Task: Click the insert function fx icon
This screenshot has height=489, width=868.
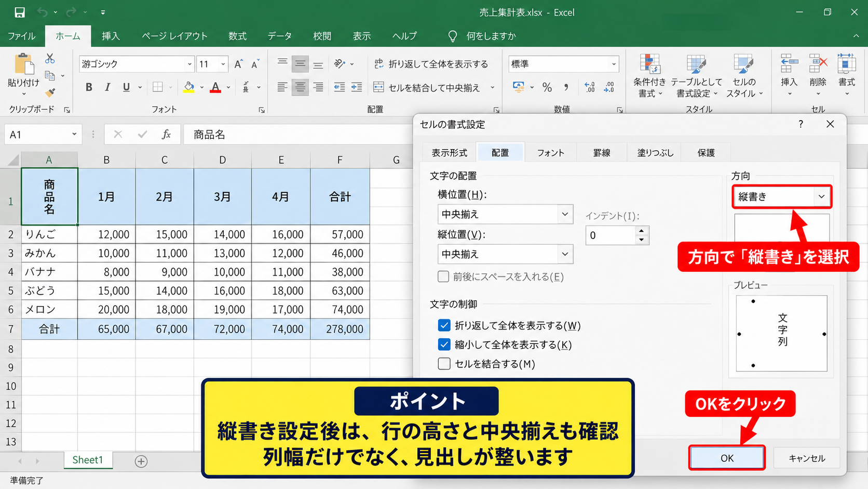Action: (166, 135)
